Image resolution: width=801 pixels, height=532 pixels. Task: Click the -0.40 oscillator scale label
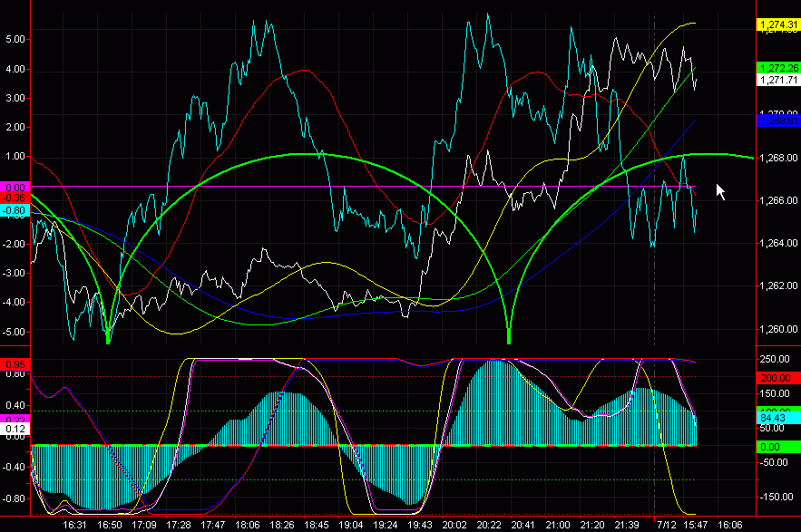[x=14, y=467]
